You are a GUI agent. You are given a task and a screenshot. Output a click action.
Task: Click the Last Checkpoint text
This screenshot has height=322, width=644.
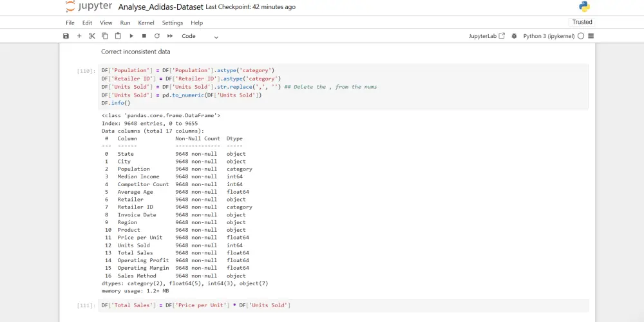tap(250, 7)
